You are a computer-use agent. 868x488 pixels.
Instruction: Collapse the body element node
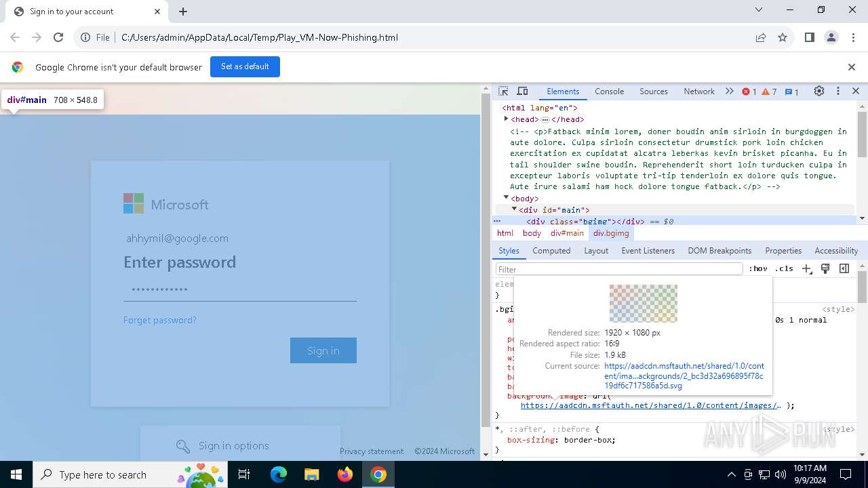(506, 198)
